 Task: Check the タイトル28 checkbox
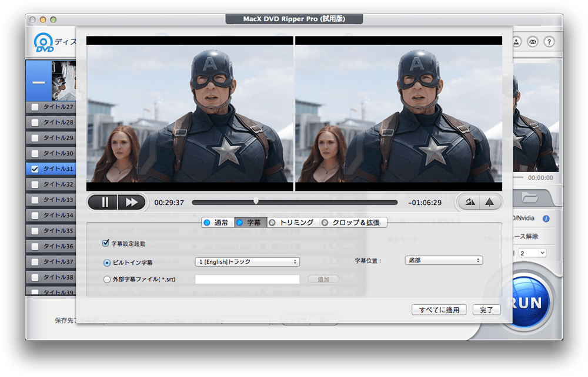coord(35,122)
